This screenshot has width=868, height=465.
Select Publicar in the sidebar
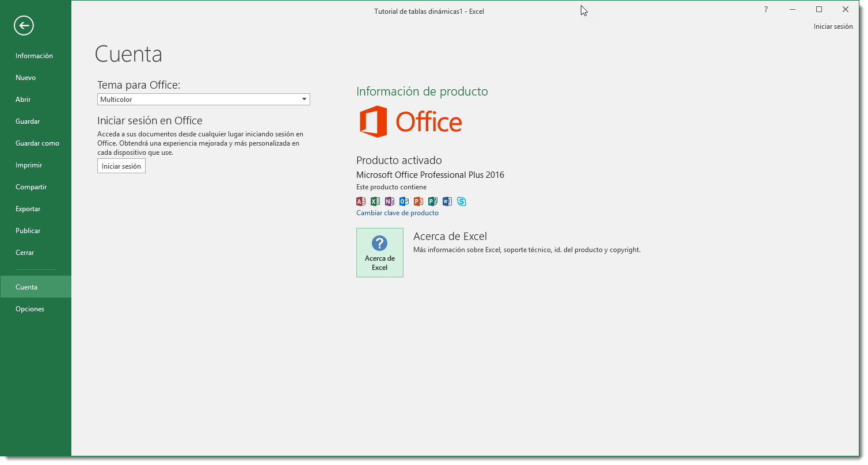36,231
